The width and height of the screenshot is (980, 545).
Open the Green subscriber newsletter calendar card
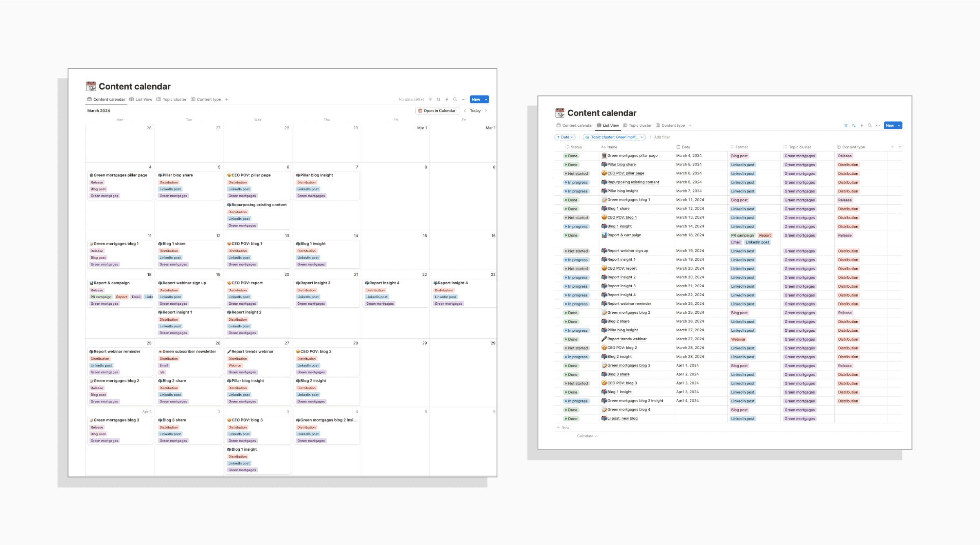point(189,351)
